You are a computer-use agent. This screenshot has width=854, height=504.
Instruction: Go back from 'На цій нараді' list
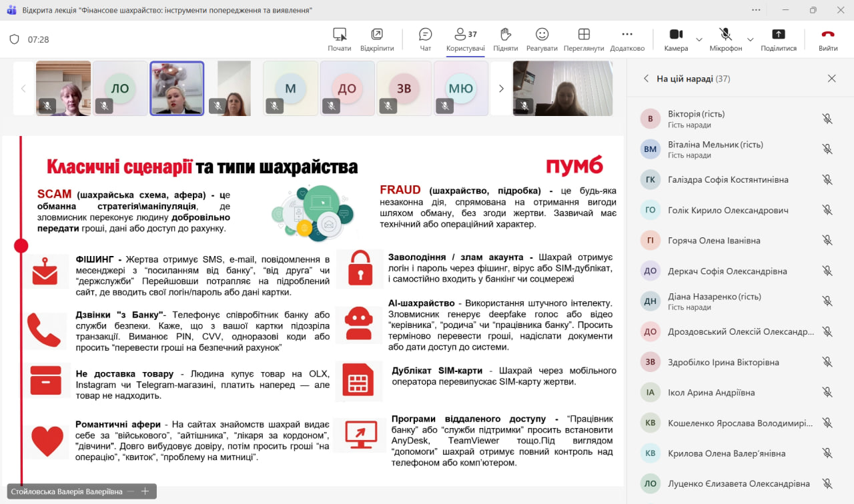[x=646, y=79]
